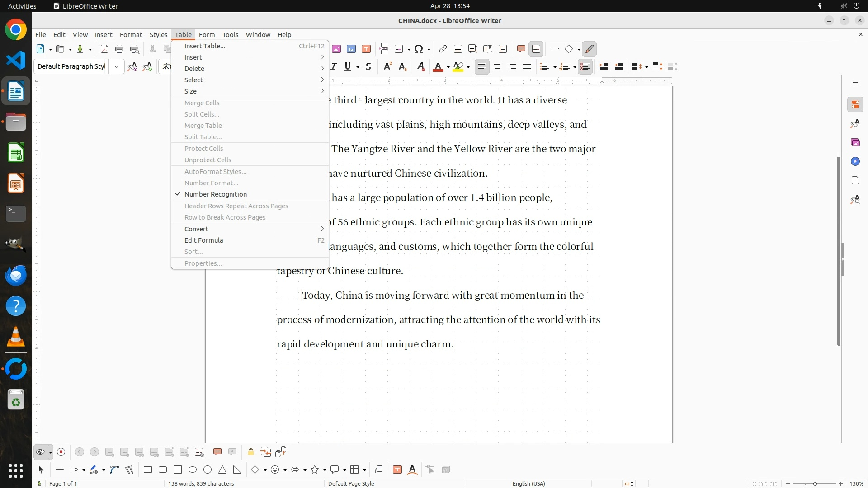Image resolution: width=868 pixels, height=488 pixels.
Task: Open font color dropdown arrow
Action: 448,67
